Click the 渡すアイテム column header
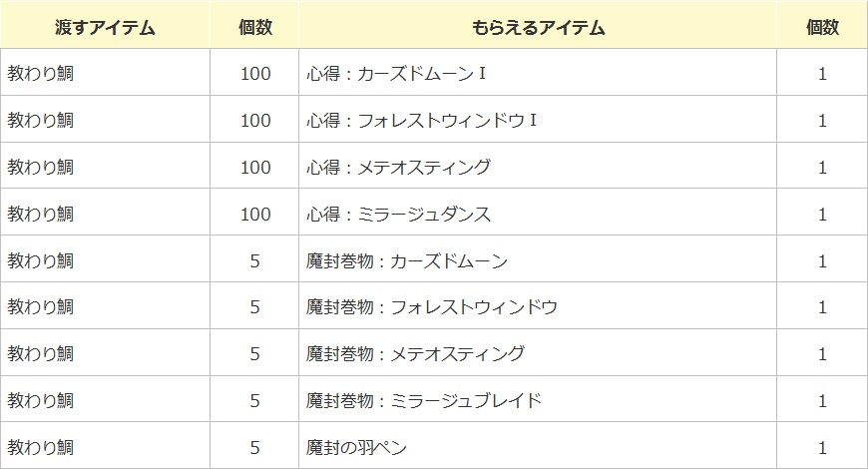868x469 pixels. (x=105, y=27)
